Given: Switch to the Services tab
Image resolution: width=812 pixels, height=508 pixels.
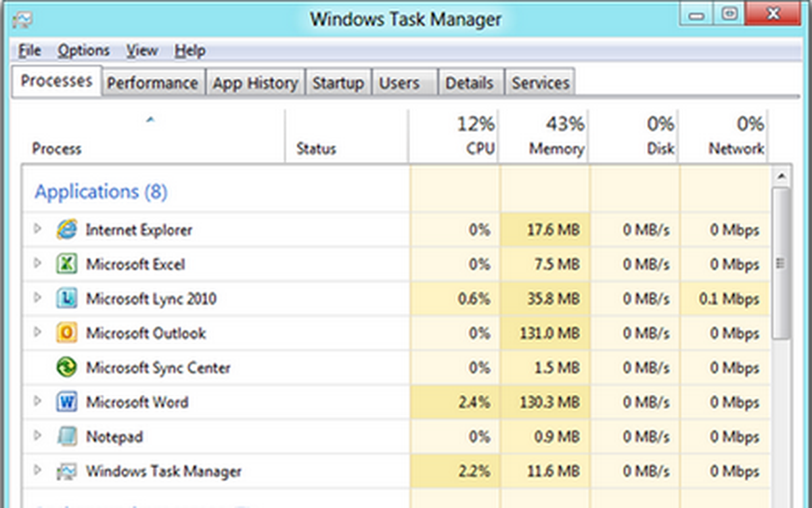Looking at the screenshot, I should tap(540, 83).
